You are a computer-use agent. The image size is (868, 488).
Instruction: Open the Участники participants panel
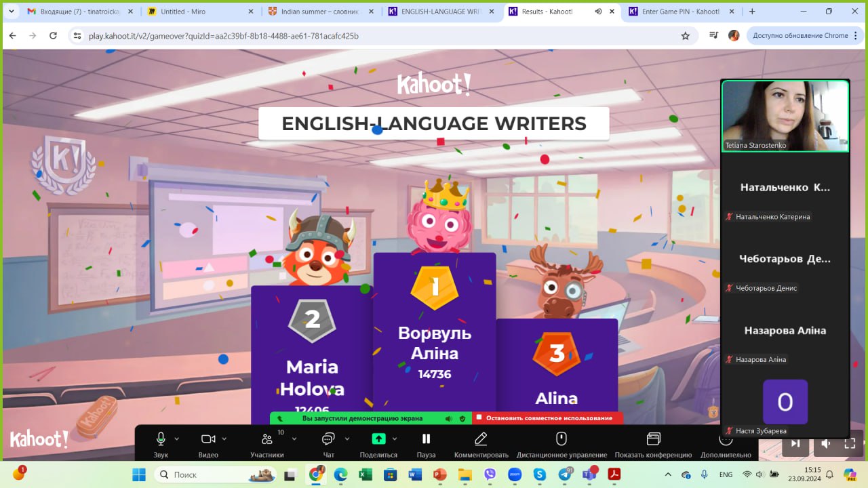267,439
